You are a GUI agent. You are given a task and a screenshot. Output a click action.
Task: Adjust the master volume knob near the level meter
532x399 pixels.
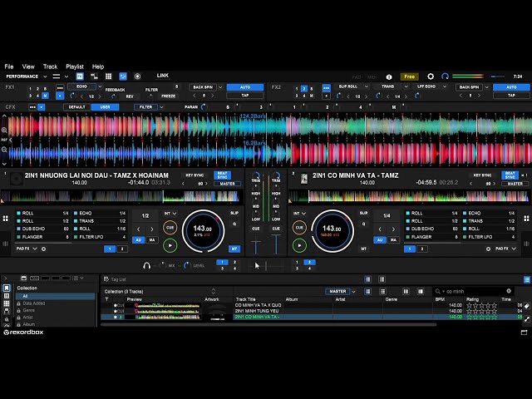pos(445,76)
